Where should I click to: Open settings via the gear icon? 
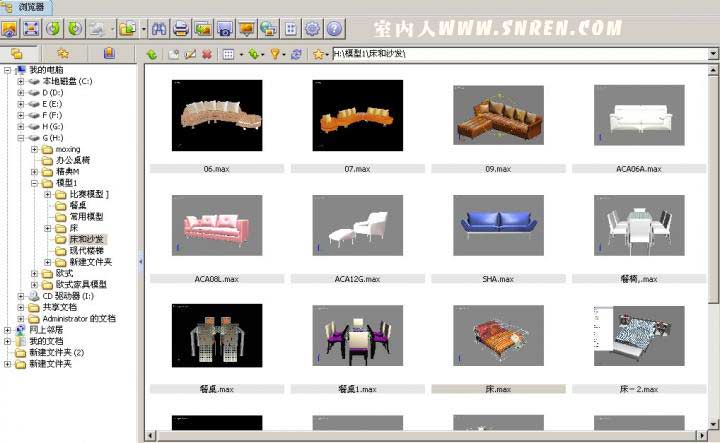point(313,29)
